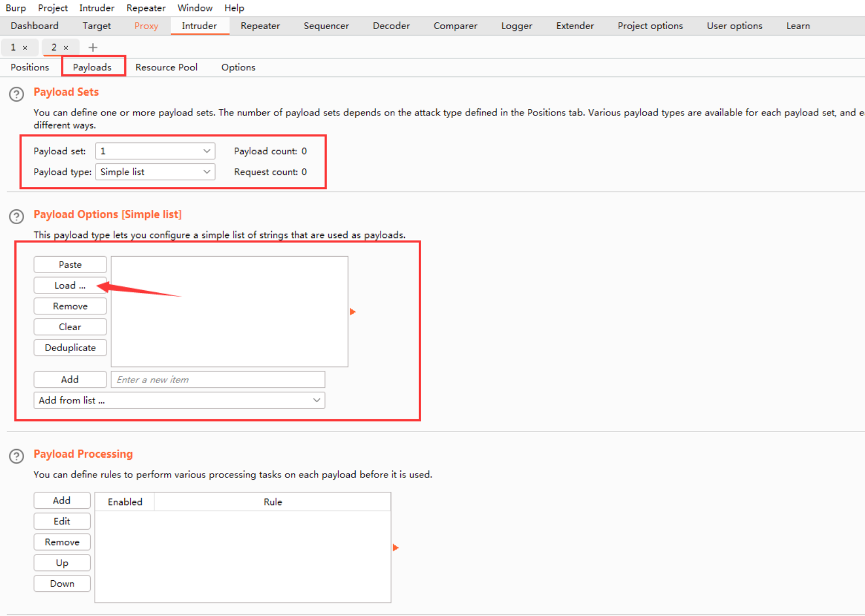Click Add in Payload Processing
The width and height of the screenshot is (865, 616).
pos(62,500)
